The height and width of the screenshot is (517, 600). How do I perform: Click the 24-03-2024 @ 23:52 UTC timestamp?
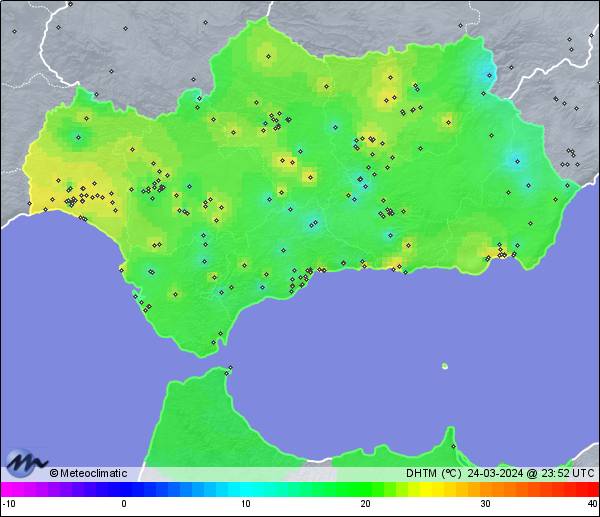531,473
